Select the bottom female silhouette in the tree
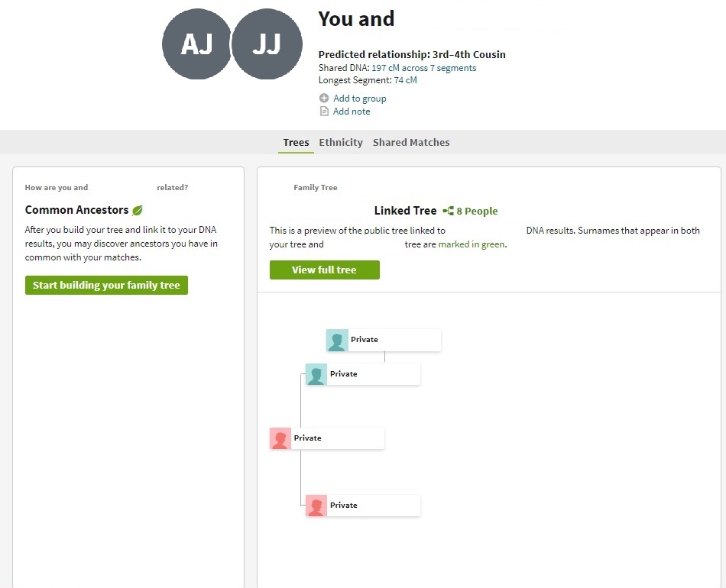Viewport: 726px width, 588px height. 316,506
